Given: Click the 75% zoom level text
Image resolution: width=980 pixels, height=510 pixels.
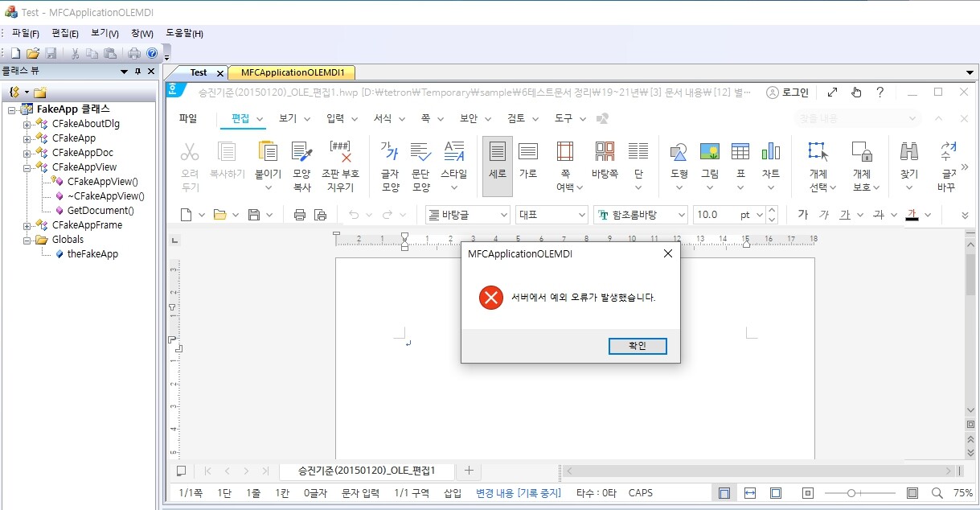Looking at the screenshot, I should [962, 493].
